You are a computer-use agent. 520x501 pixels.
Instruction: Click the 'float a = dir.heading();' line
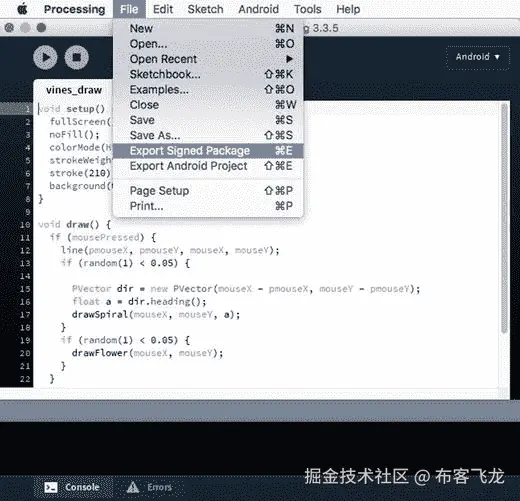coord(139,302)
